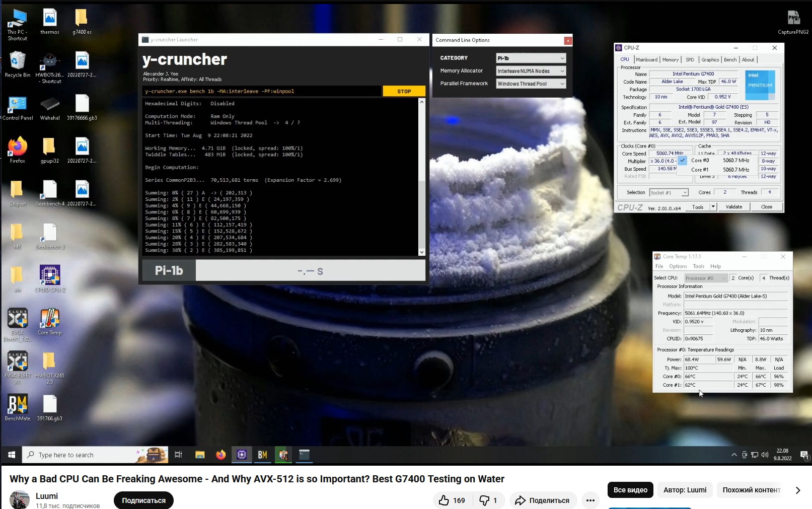This screenshot has height=509, width=812.
Task: Open the Control Panel desktop icon
Action: [18, 107]
